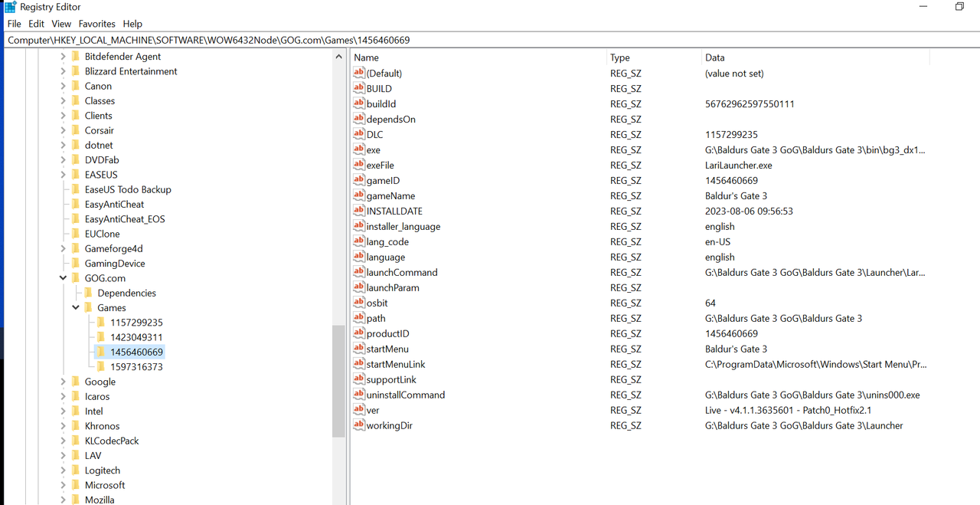This screenshot has height=505, width=980.
Task: Sort values by the Name column header
Action: click(x=478, y=57)
